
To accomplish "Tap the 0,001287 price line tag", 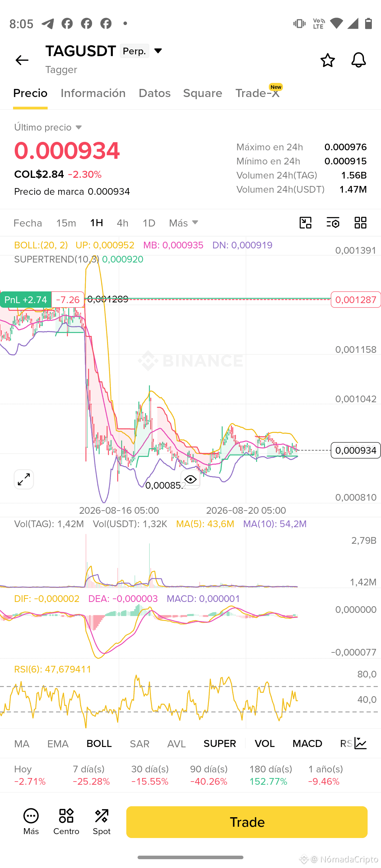I will coord(356,300).
